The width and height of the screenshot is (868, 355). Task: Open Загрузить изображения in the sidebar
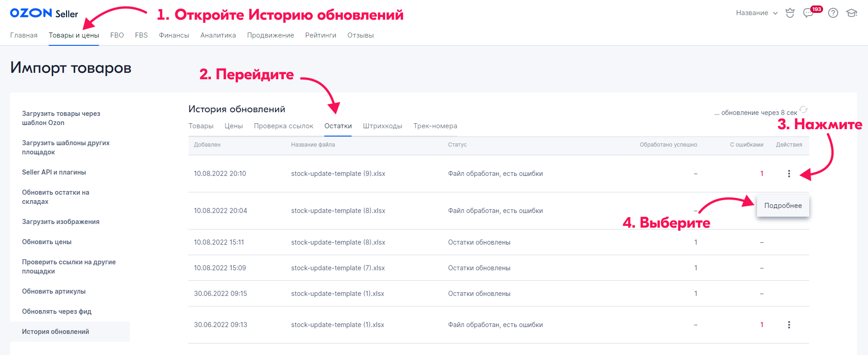pyautogui.click(x=61, y=222)
